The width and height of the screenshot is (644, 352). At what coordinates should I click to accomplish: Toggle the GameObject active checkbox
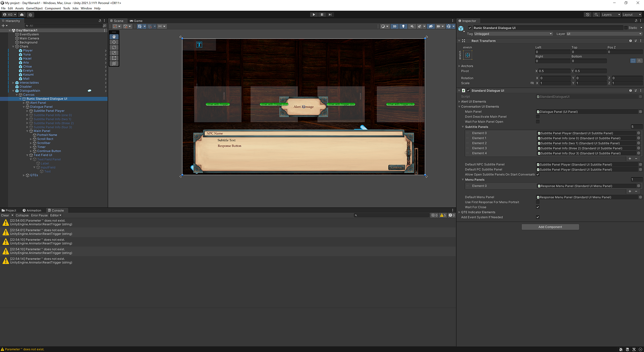[x=470, y=28]
